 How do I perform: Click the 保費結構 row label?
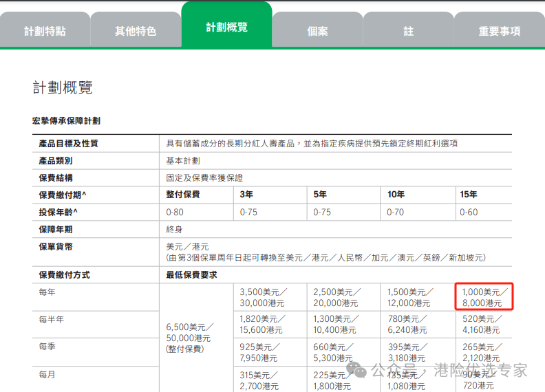coord(56,178)
